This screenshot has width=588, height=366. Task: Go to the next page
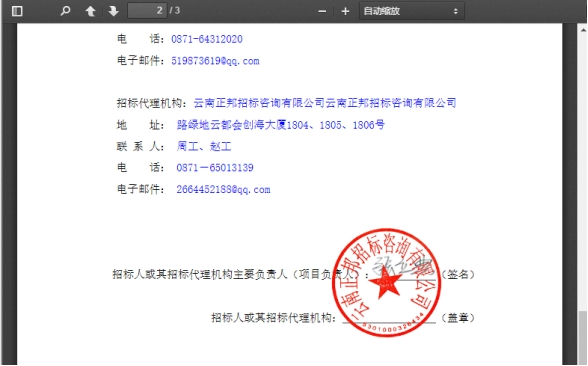pos(113,11)
